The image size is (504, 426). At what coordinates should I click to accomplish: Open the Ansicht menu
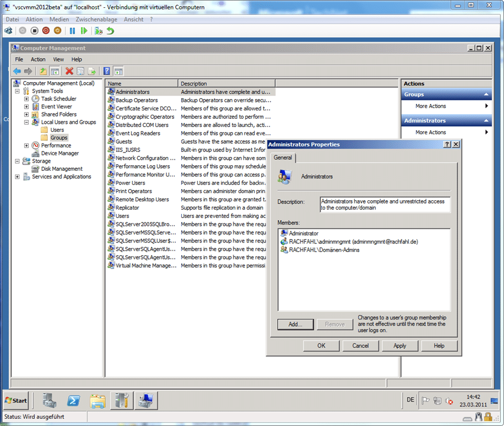[134, 19]
